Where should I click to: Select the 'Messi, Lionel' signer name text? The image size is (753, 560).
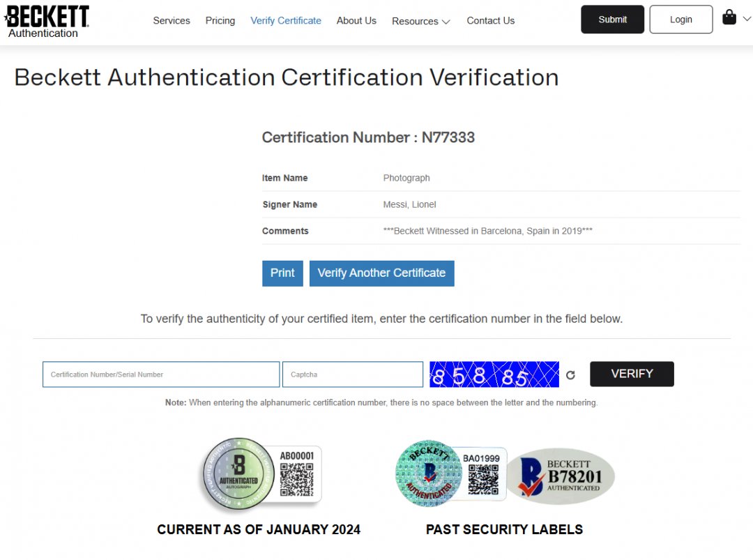pyautogui.click(x=410, y=204)
